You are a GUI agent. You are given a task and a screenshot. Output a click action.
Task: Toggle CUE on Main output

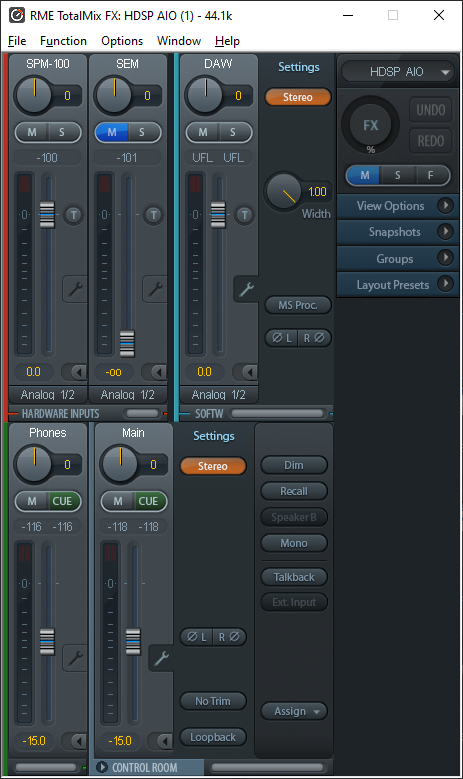point(149,501)
